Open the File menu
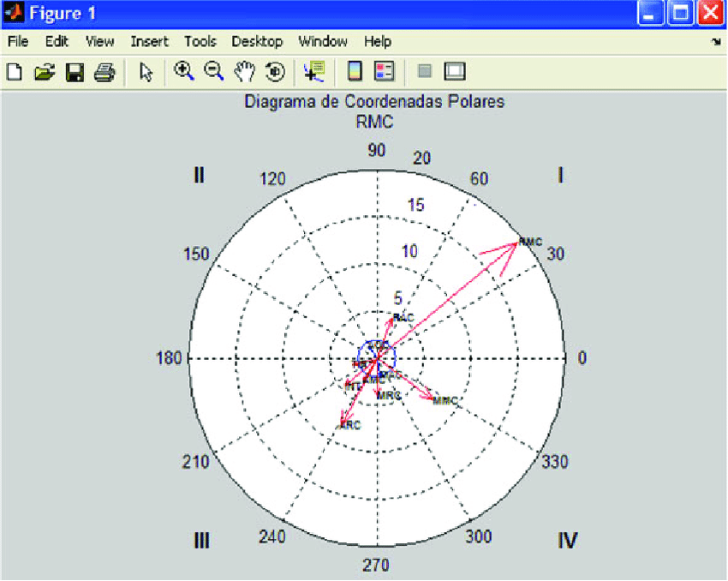The width and height of the screenshot is (728, 581). point(17,41)
